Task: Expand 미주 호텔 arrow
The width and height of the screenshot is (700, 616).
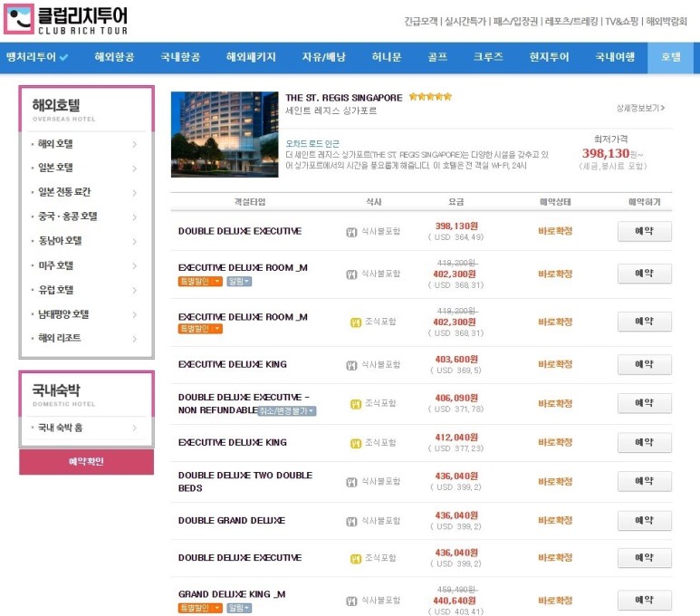Action: [134, 265]
